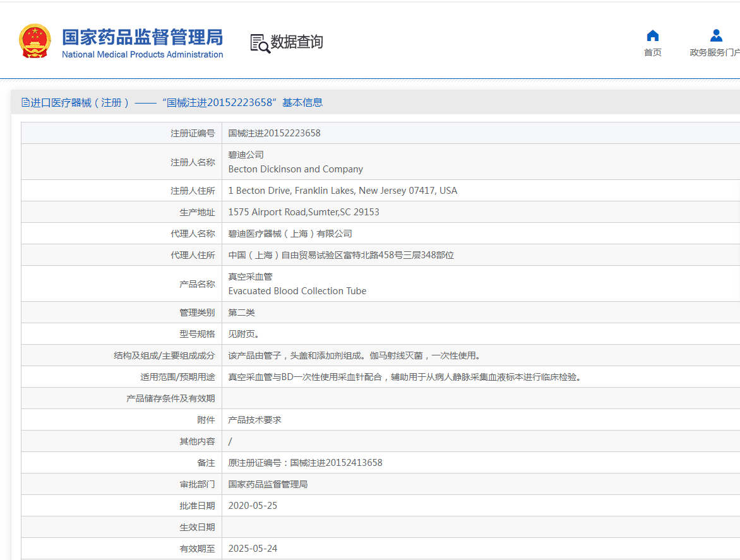Image resolution: width=740 pixels, height=560 pixels.
Task: Select expiry date 2025-05-24
Action: pyautogui.click(x=253, y=549)
